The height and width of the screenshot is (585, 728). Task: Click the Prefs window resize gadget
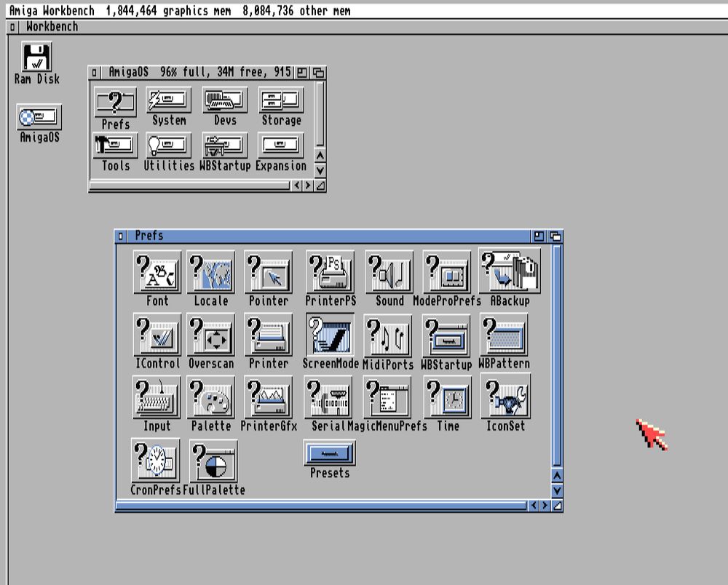coord(558,505)
